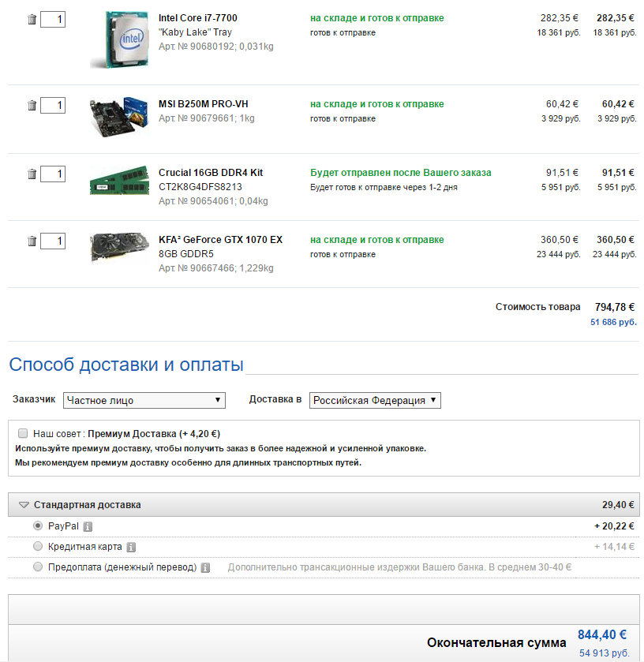Screen dimensions: 644x662
Task: Open the MSI B250M PRO-VH product link
Action: [204, 104]
